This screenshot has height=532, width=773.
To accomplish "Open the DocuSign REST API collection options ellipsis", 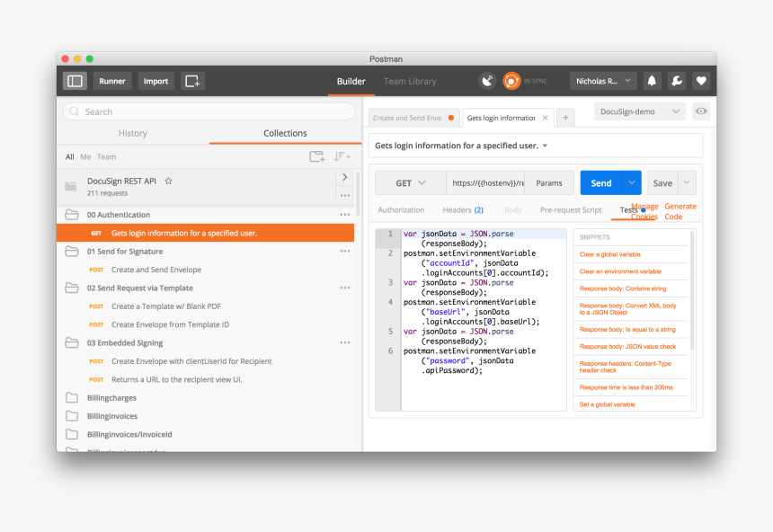I will tap(344, 196).
